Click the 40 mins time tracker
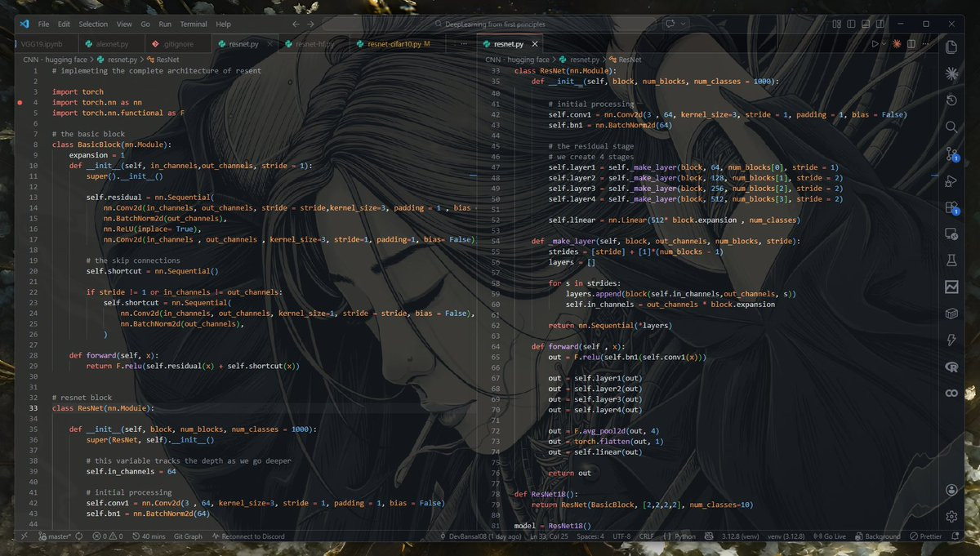The width and height of the screenshot is (980, 556). (148, 536)
